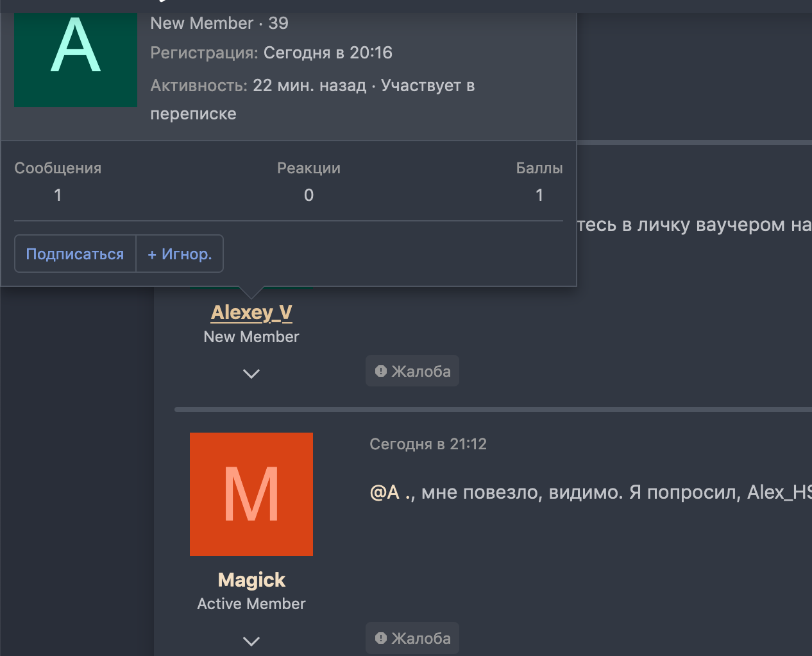Click the "22 мин. назад" activity time
This screenshot has height=656, width=812.
tap(309, 85)
